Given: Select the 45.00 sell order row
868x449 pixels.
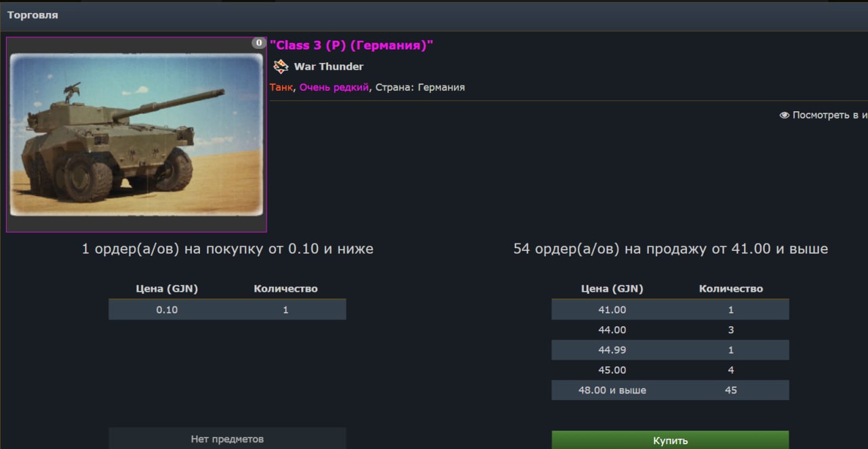Looking at the screenshot, I should (x=670, y=370).
